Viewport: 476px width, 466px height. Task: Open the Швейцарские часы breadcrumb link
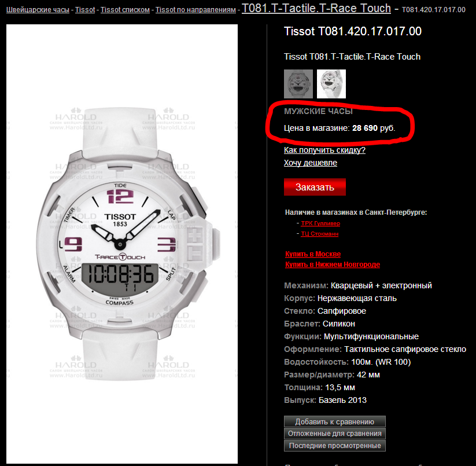click(38, 10)
